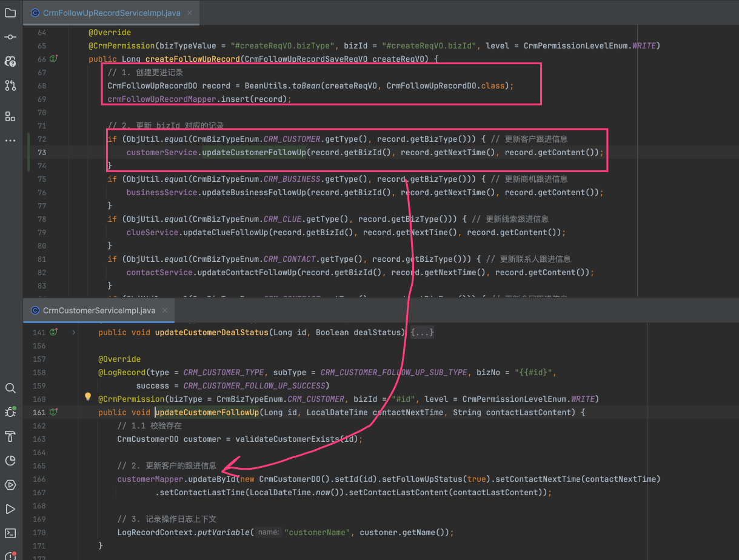This screenshot has height=560, width=739.
Task: Open the Services tool window
Action: [10, 485]
